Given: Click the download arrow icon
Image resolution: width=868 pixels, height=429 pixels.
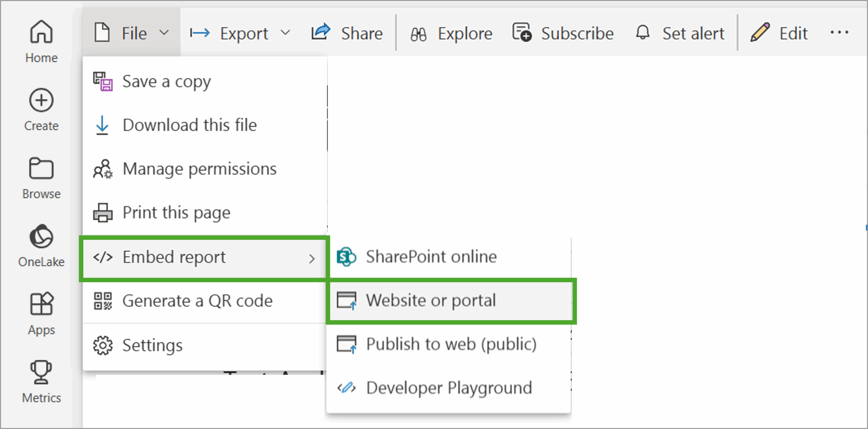Looking at the screenshot, I should coord(102,125).
